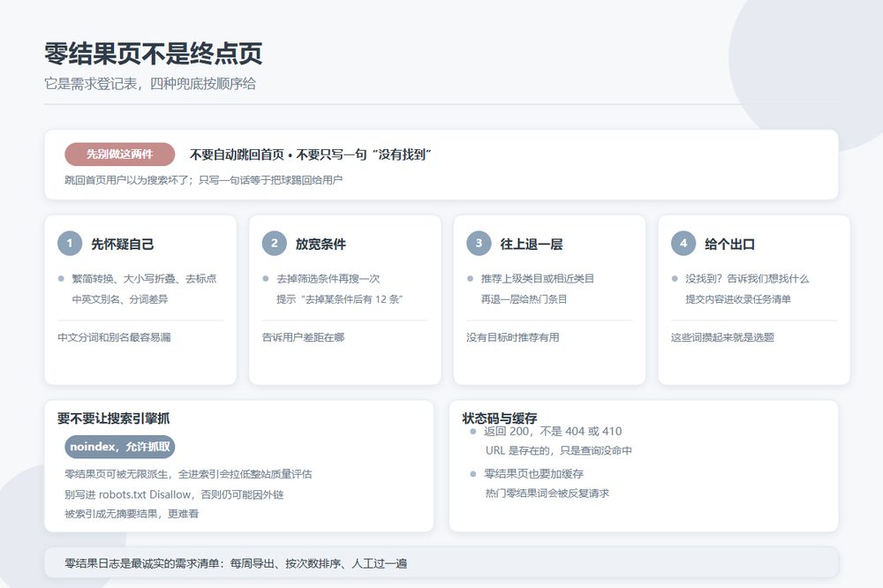
Task: Click the step 4 number badge
Action: 683,244
